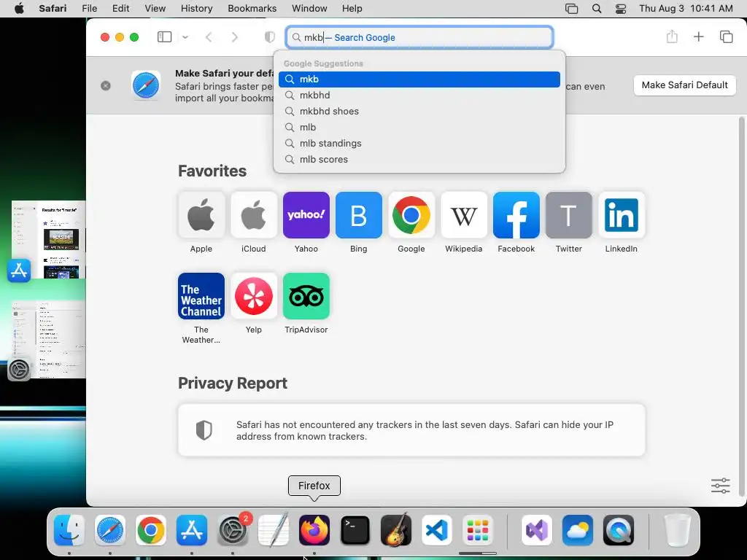Open the TripAdvisor favorite
The width and height of the screenshot is (747, 560).
[306, 296]
